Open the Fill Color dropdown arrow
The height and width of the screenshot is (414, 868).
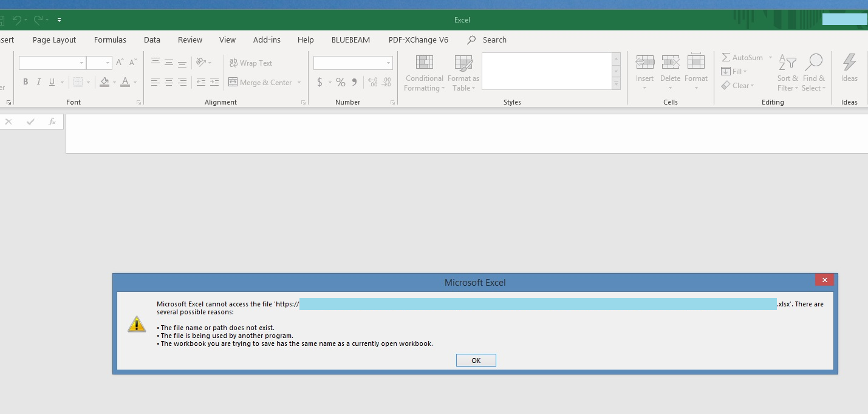[x=114, y=82]
